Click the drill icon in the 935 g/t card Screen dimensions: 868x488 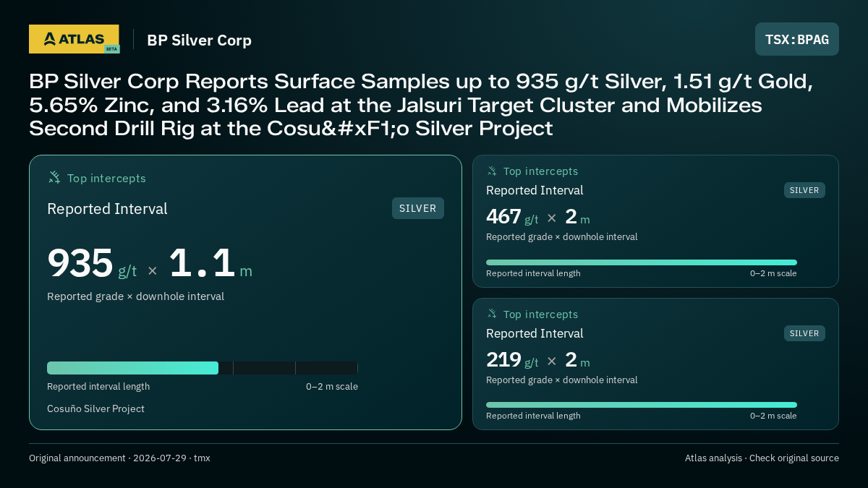pyautogui.click(x=54, y=178)
